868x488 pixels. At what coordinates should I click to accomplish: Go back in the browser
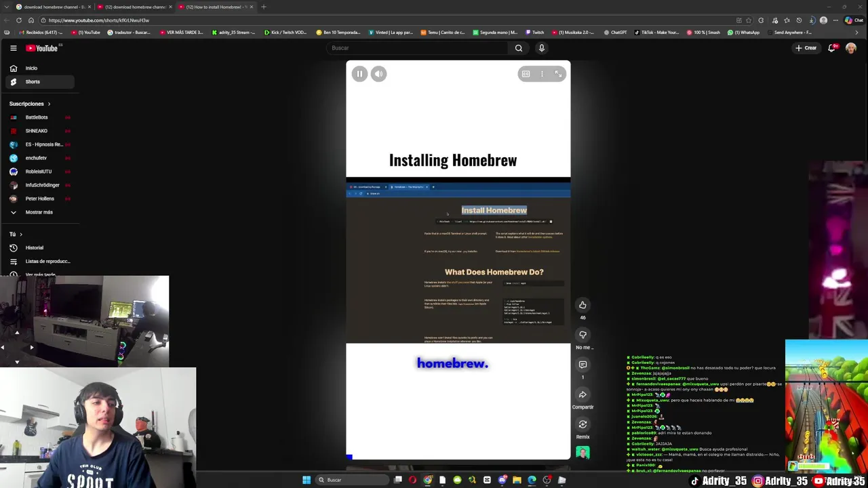click(x=7, y=20)
